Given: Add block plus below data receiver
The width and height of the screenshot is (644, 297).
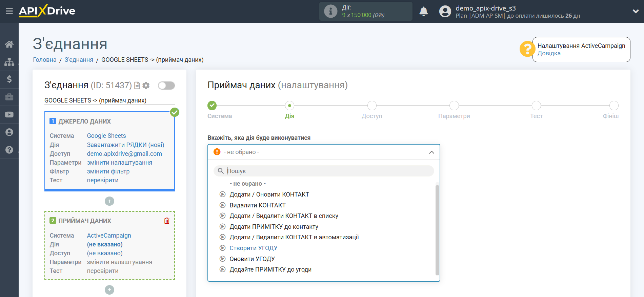Looking at the screenshot, I should coord(109,290).
